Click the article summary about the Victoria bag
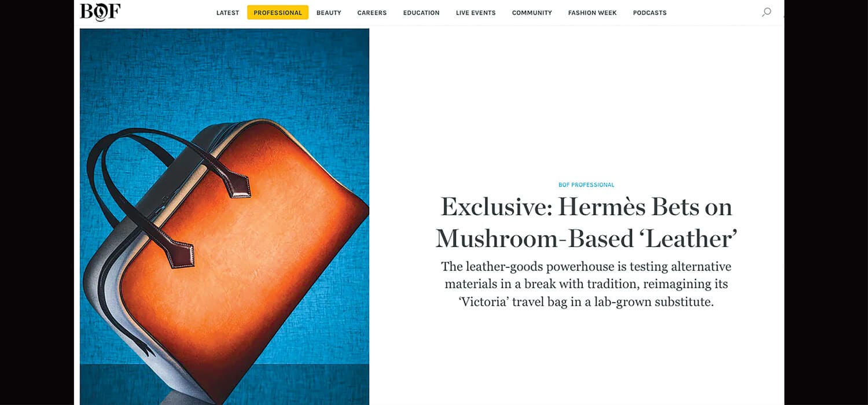The image size is (868, 405). point(586,284)
